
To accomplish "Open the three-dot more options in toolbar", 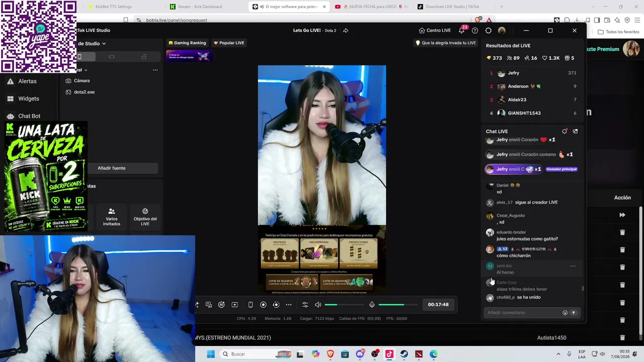I will point(289,305).
